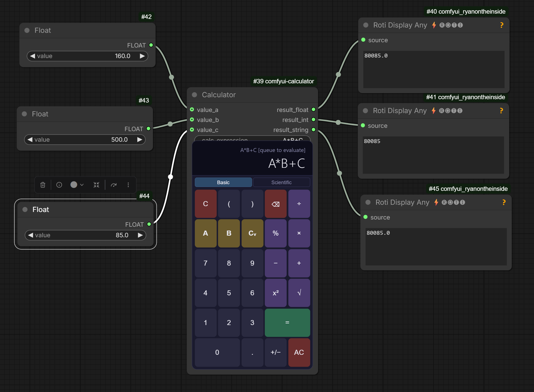Viewport: 534px width, 392px height.
Task: Click ROTI badge on node #45 title
Action: (x=453, y=203)
